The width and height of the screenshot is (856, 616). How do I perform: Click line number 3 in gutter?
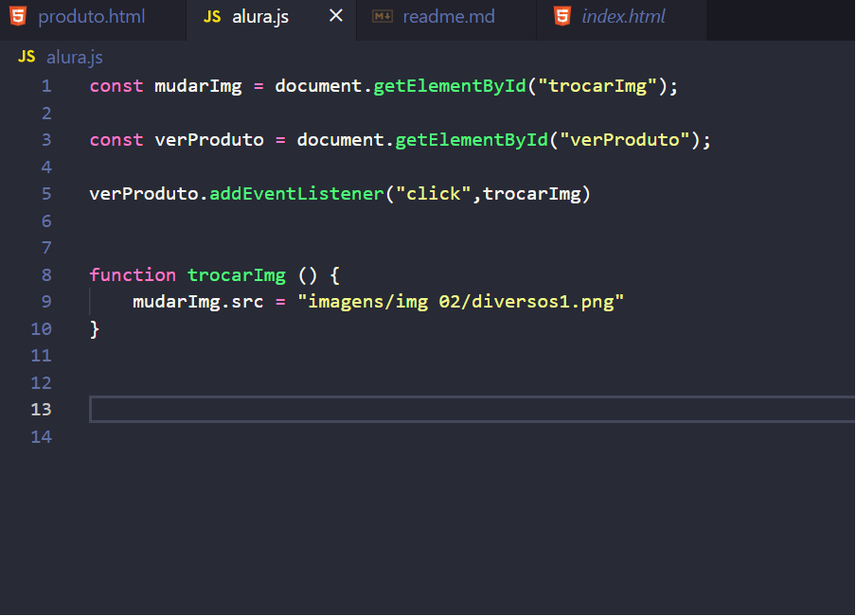tap(46, 140)
